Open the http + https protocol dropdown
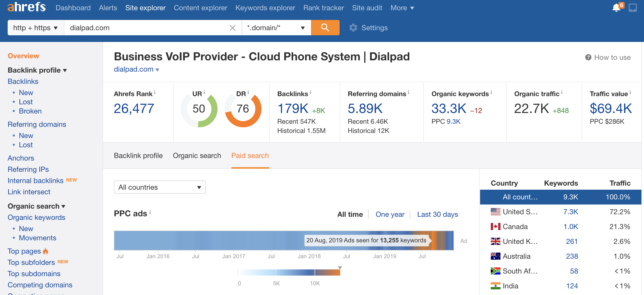This screenshot has width=644, height=295. (x=35, y=28)
